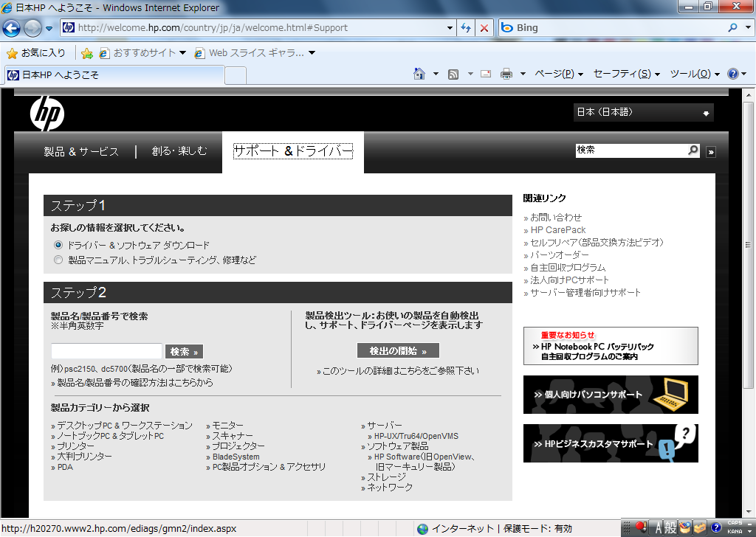The image size is (756, 537).
Task: Click the Print icon
Action: click(x=506, y=74)
